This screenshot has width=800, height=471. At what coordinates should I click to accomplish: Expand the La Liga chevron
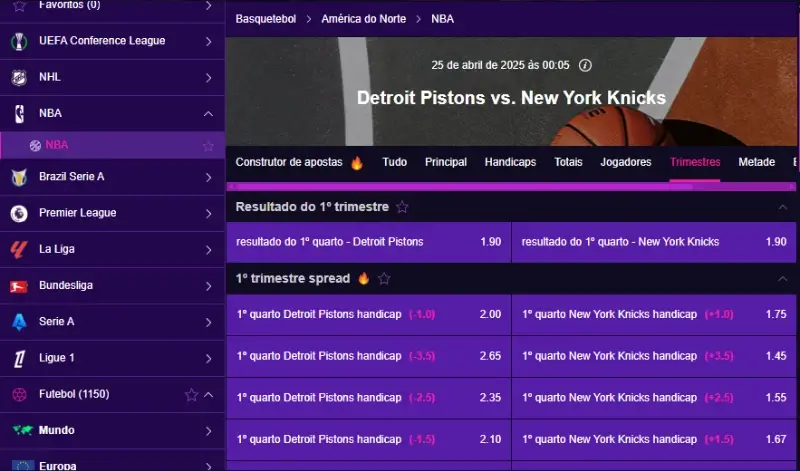click(x=208, y=250)
